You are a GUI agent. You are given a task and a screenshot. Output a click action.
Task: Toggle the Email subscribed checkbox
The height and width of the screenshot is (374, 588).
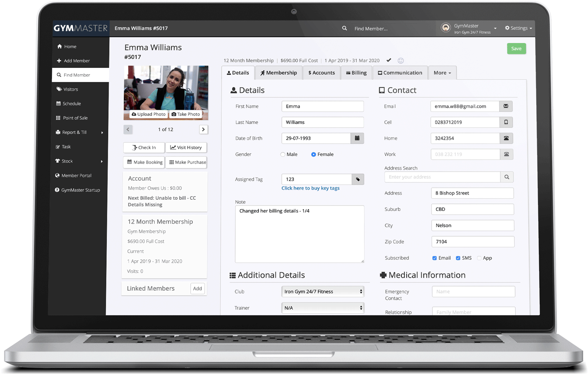(434, 258)
